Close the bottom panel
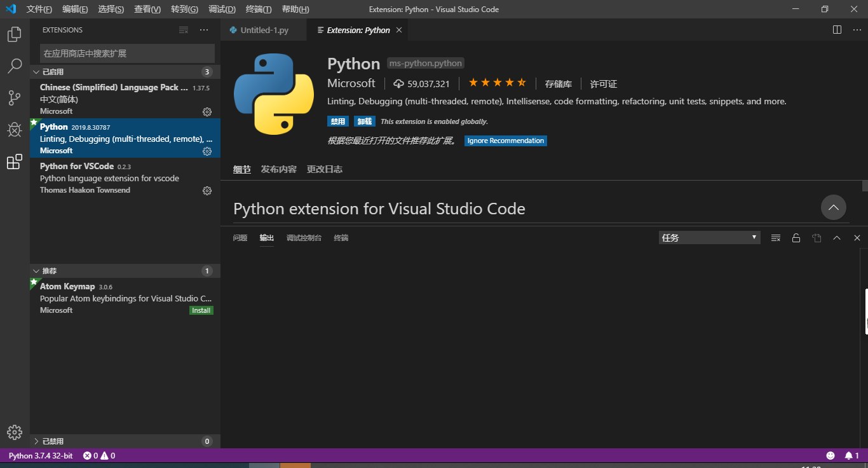Image resolution: width=868 pixels, height=468 pixels. point(857,238)
